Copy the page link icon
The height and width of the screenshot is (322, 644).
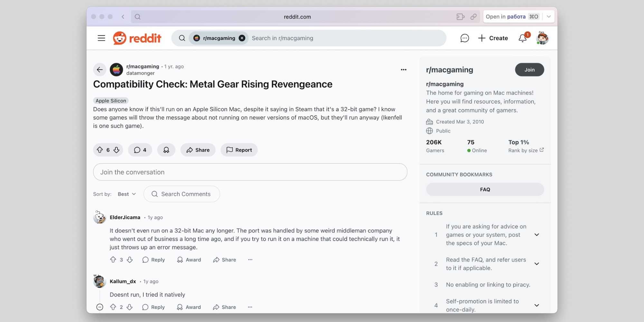pyautogui.click(x=473, y=17)
